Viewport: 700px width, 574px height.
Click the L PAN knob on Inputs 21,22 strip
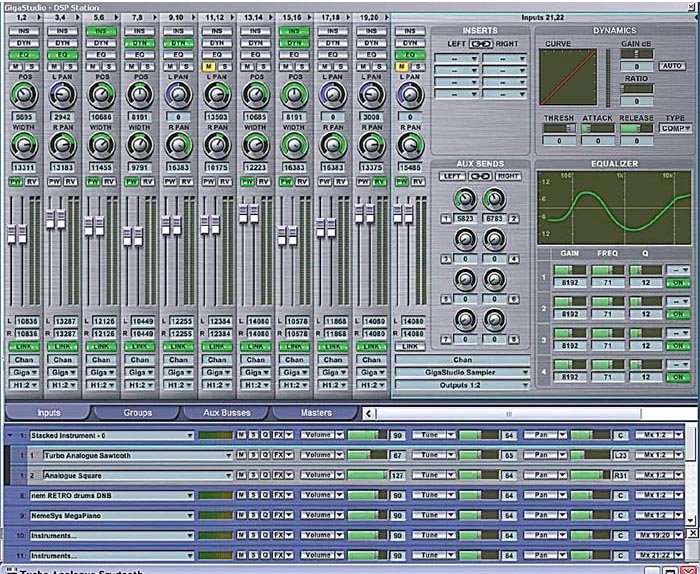pyautogui.click(x=409, y=95)
